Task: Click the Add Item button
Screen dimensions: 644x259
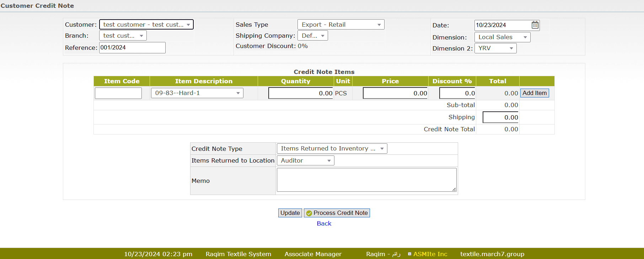Action: coord(535,93)
